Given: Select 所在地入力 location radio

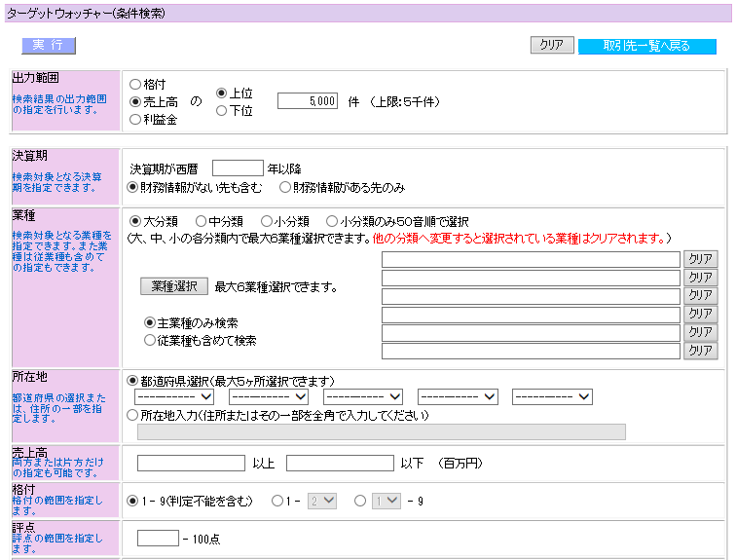Looking at the screenshot, I should pyautogui.click(x=132, y=415).
